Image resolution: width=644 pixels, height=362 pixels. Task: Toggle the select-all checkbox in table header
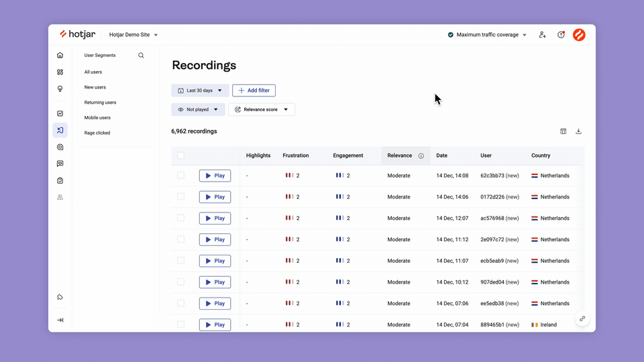[x=180, y=156]
